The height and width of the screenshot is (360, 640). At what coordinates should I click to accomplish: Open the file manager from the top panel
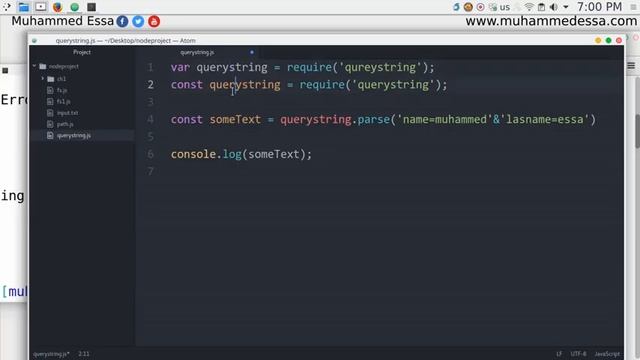pos(24,7)
